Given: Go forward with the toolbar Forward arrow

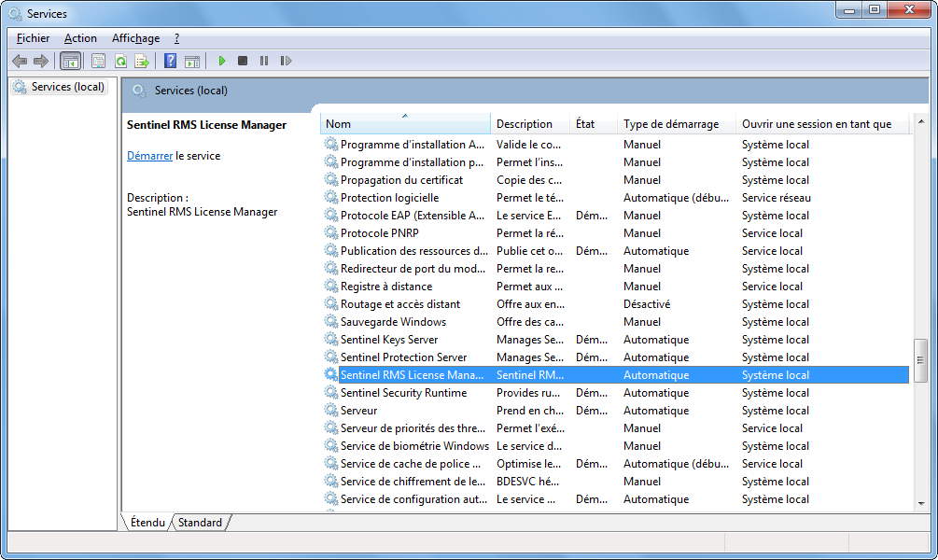Looking at the screenshot, I should click(x=41, y=61).
